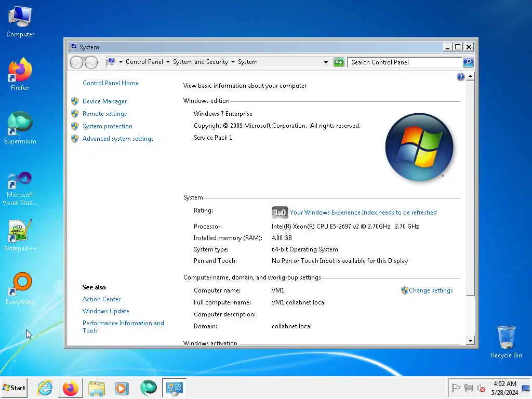Open Advanced system settings link
The height and width of the screenshot is (399, 532).
(118, 139)
